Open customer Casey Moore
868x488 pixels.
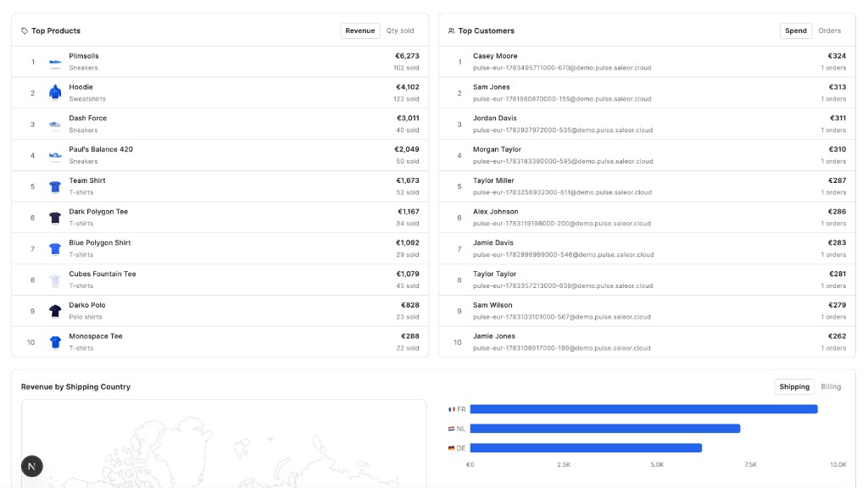pyautogui.click(x=495, y=56)
